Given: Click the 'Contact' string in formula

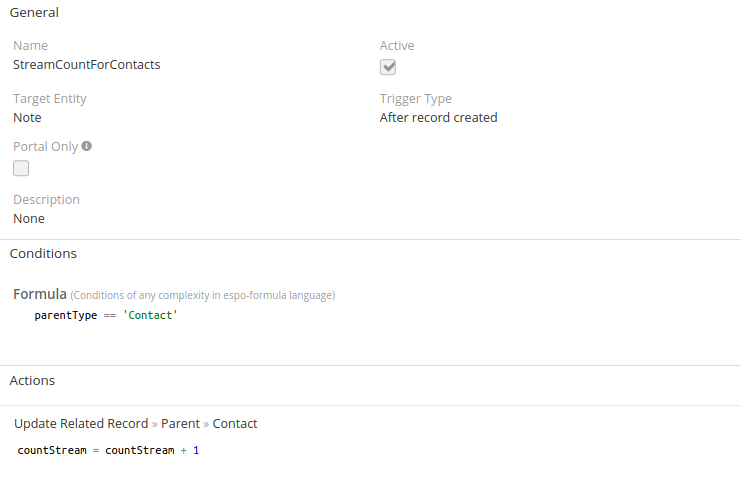Looking at the screenshot, I should tap(150, 315).
